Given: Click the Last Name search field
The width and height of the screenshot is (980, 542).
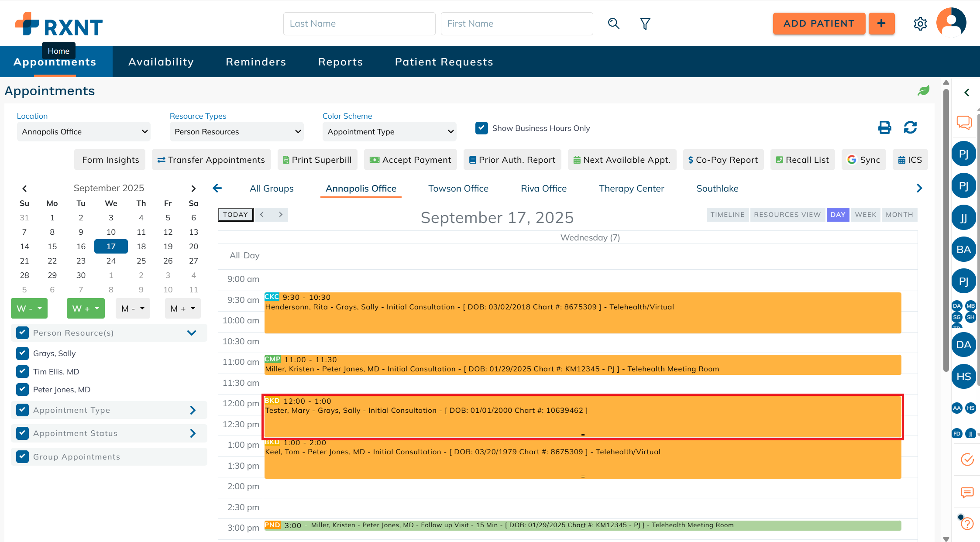Looking at the screenshot, I should (359, 24).
